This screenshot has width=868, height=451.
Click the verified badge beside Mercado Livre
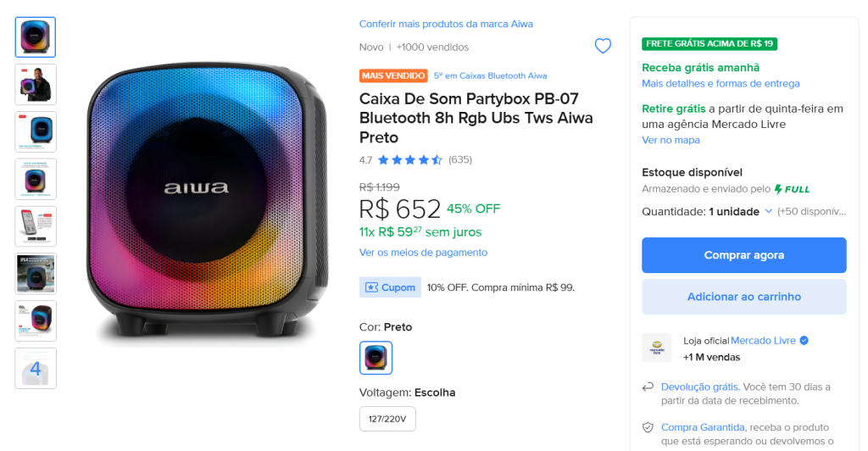point(804,341)
